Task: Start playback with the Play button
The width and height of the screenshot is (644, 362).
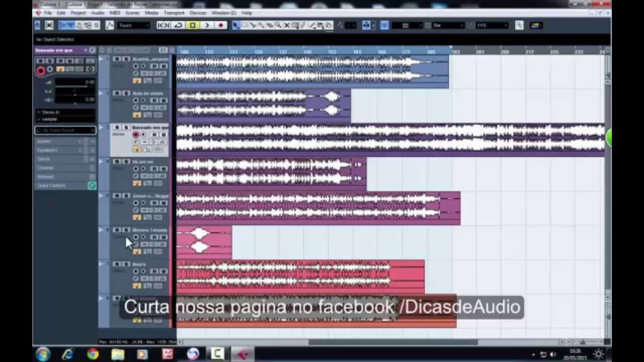Action: pyautogui.click(x=207, y=25)
